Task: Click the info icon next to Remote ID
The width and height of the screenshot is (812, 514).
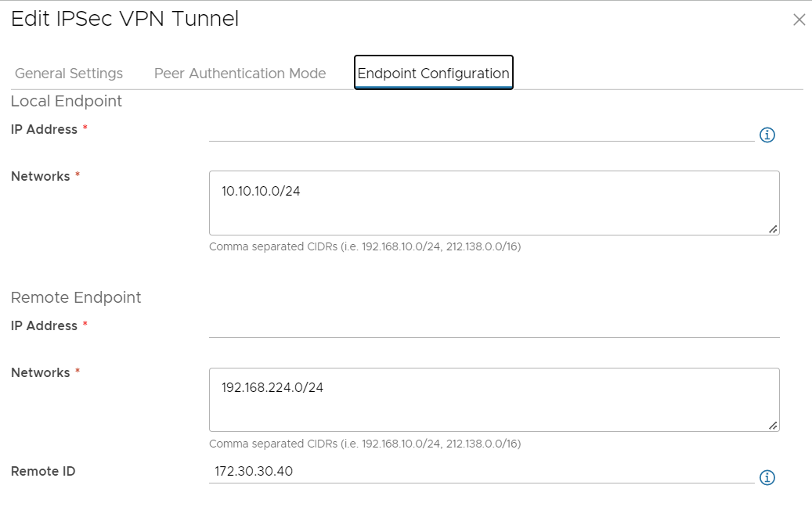Action: tap(767, 477)
